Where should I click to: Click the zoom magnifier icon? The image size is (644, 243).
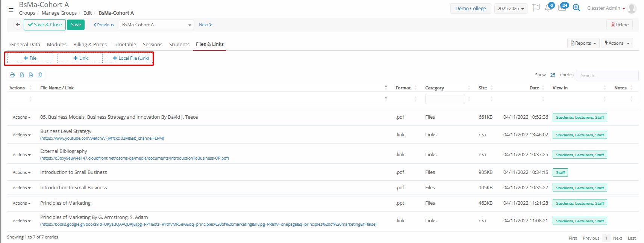click(576, 8)
